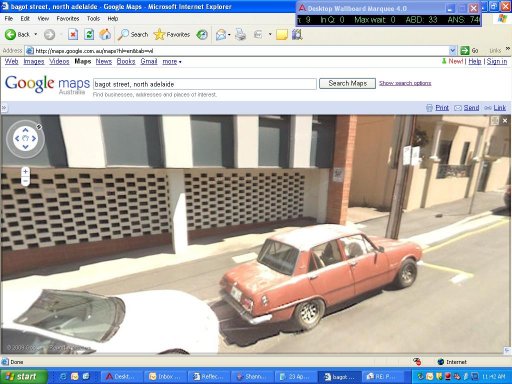Click the Print map link
512x384 pixels.
click(x=442, y=108)
